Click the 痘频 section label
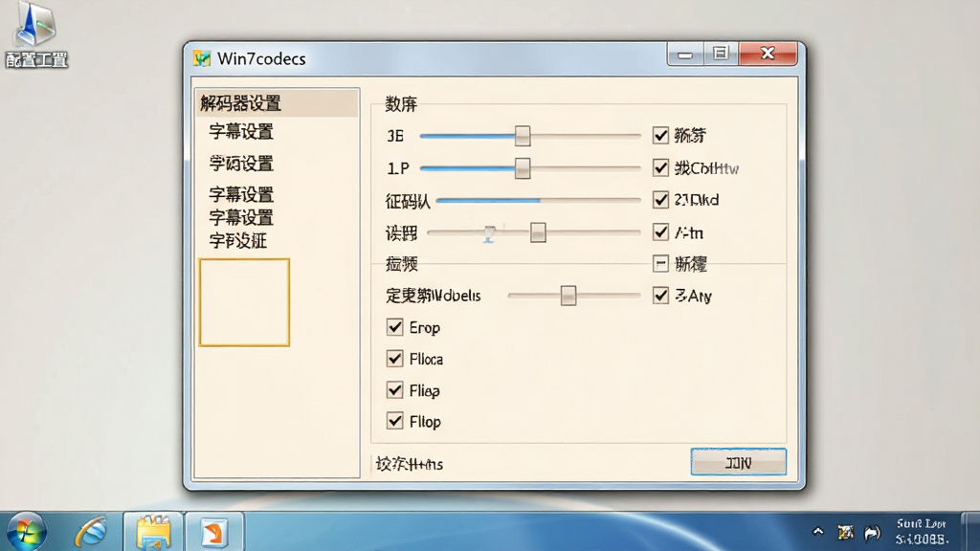Viewport: 980px width, 551px height. pyautogui.click(x=401, y=264)
